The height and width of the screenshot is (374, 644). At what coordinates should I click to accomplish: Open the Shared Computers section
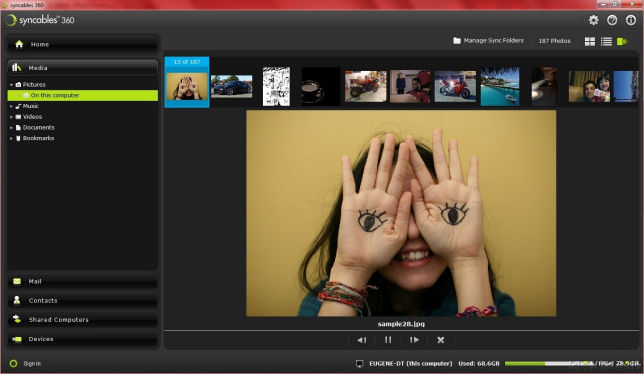tap(83, 320)
